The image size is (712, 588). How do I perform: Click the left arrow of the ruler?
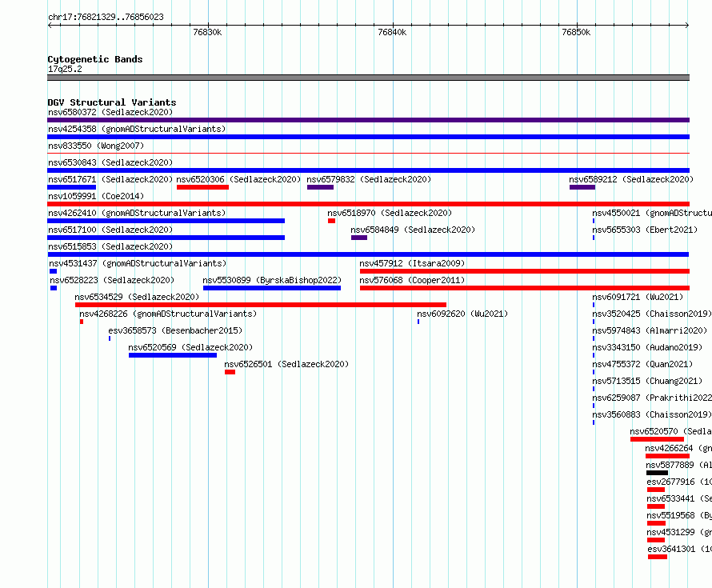pyautogui.click(x=50, y=25)
